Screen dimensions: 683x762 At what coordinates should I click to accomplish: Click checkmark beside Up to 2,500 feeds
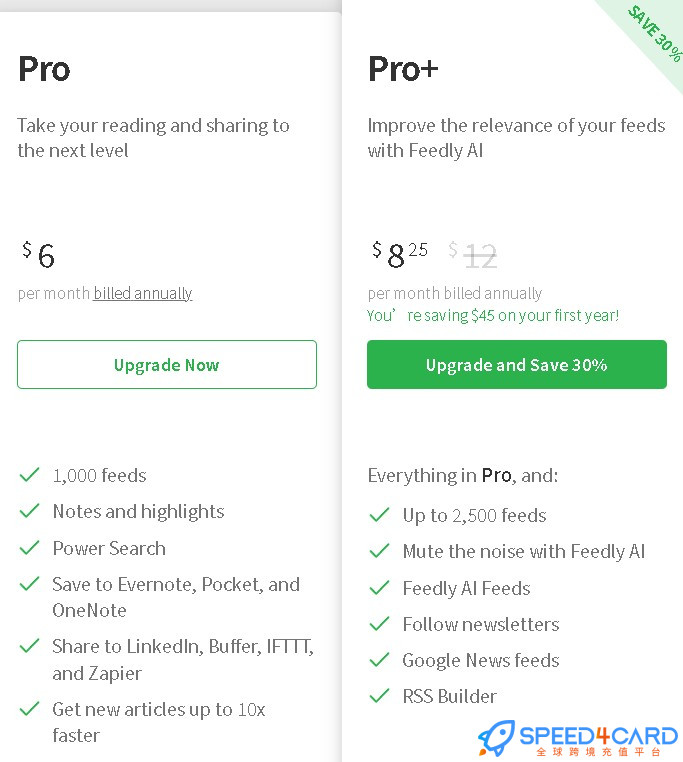click(379, 515)
